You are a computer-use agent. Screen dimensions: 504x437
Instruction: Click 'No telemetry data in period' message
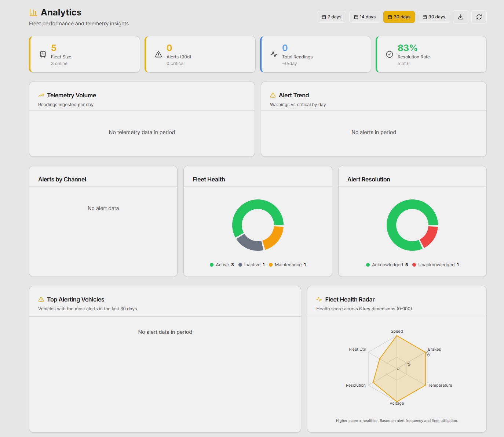pos(142,132)
